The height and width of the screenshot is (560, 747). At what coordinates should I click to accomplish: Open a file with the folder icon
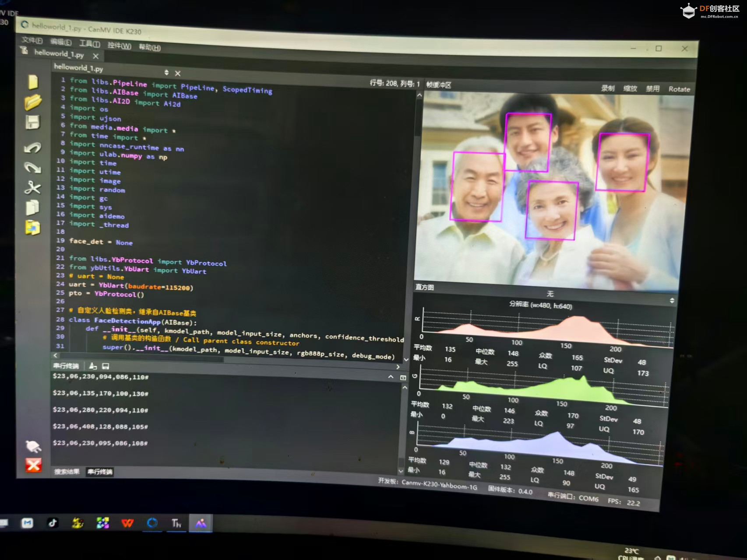tap(33, 102)
